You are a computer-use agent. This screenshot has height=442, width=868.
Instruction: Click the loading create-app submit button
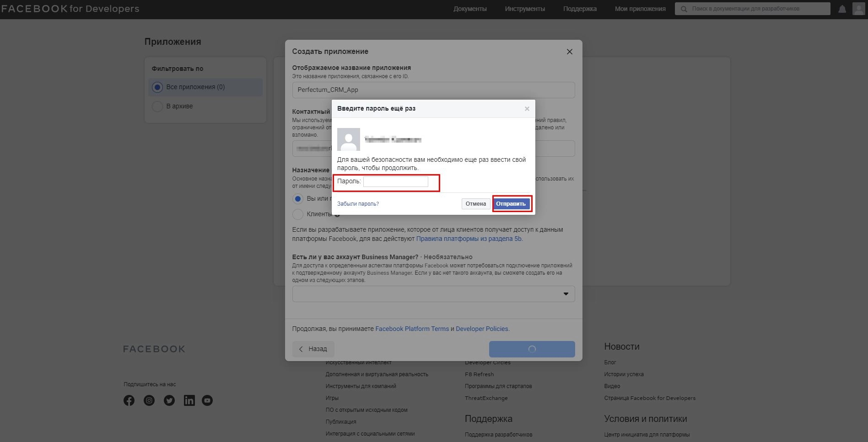point(532,349)
